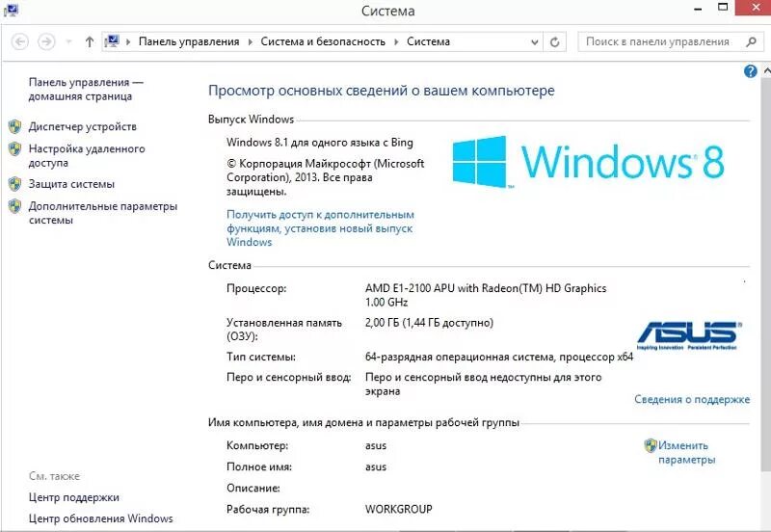This screenshot has height=532, width=771.
Task: Select the asus value next to Полное имя
Action: [376, 467]
